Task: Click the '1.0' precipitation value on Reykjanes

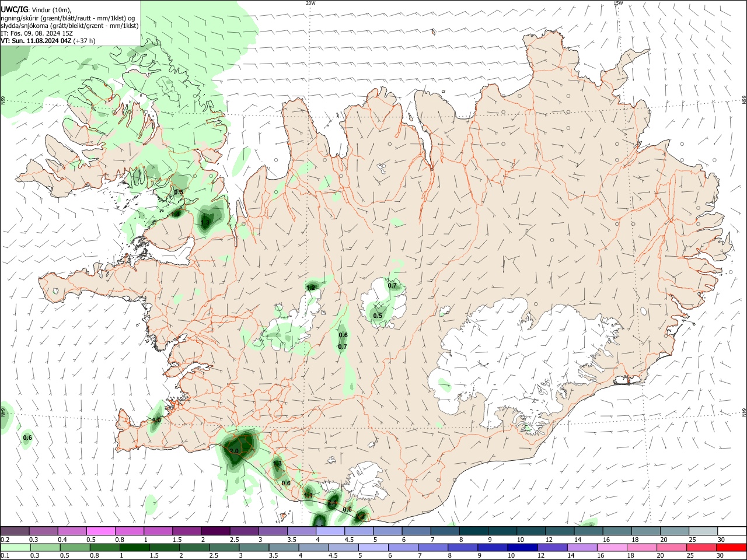Action: [156, 420]
